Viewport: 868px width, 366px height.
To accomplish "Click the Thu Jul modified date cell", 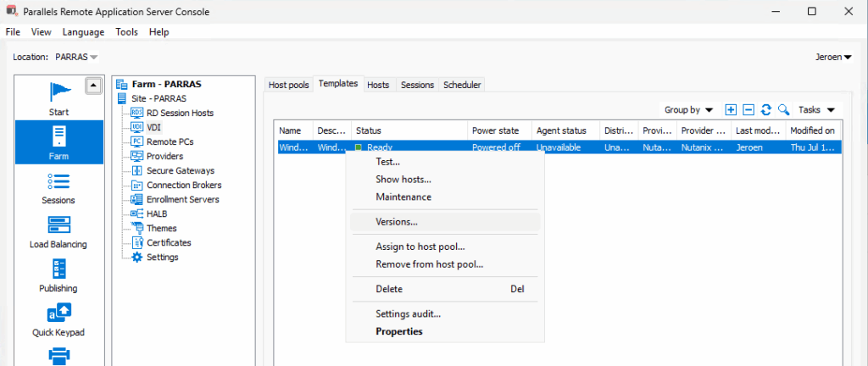I will [813, 147].
